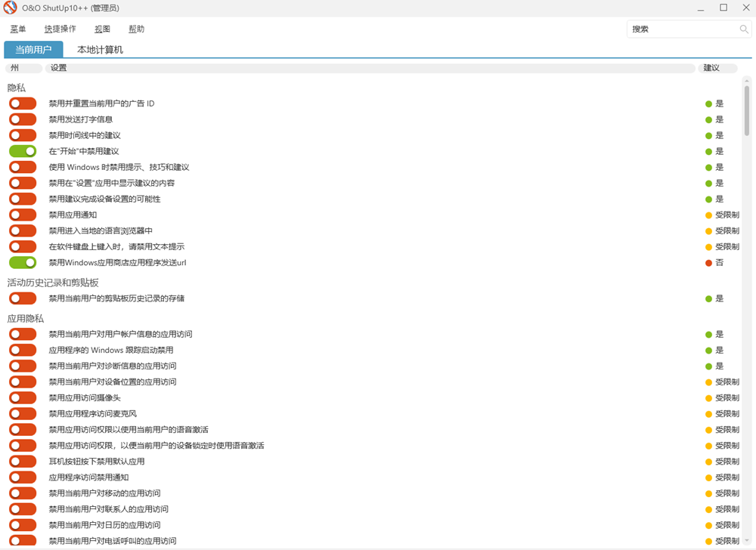Enable the 禁用并重置当前用户的广告 ID toggle
756x550 pixels.
pyautogui.click(x=23, y=104)
